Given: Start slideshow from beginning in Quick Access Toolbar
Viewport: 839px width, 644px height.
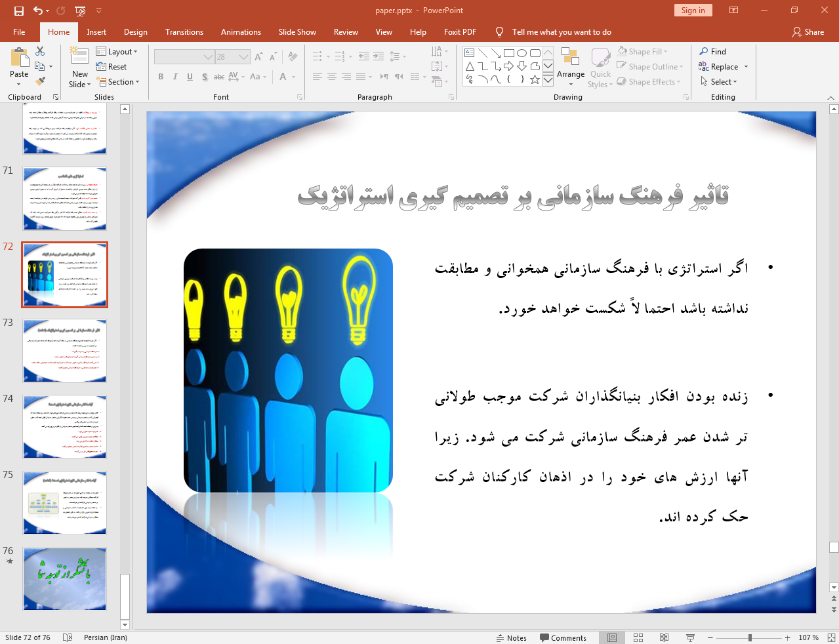Looking at the screenshot, I should [x=80, y=10].
